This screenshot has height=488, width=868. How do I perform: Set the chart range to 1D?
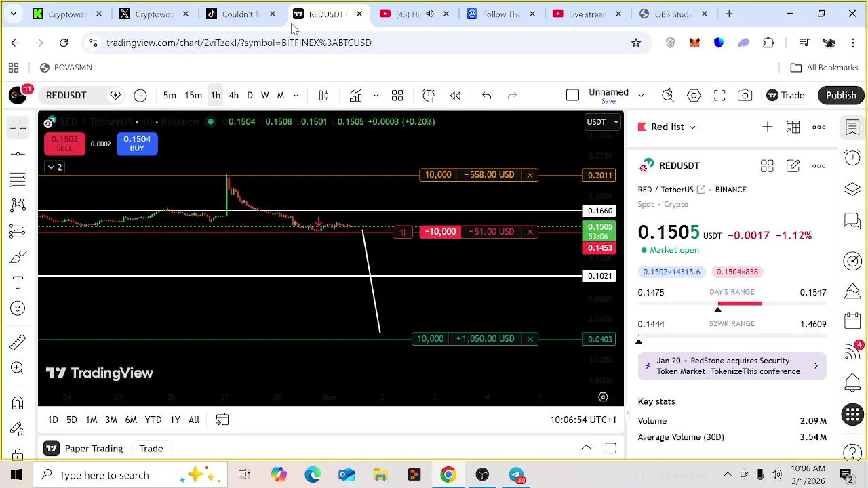pyautogui.click(x=53, y=420)
